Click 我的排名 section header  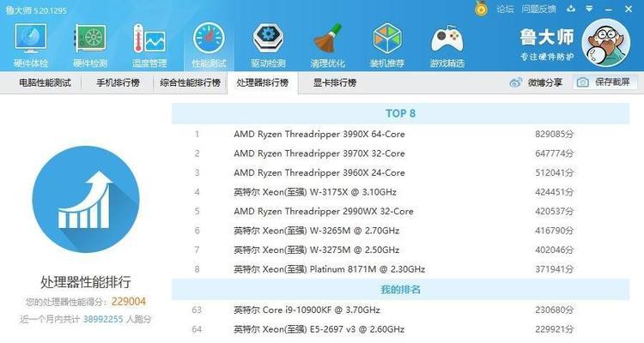400,289
